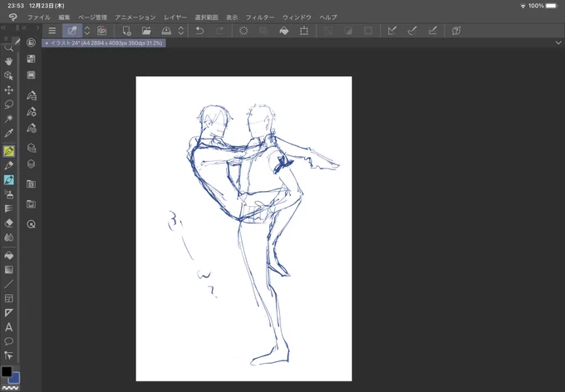Open the 表示 menu
The width and height of the screenshot is (565, 392).
[x=232, y=17]
